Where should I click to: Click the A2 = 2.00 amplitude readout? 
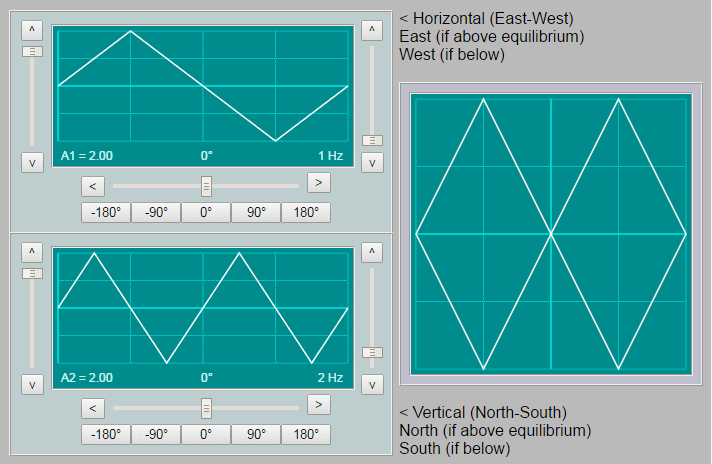click(87, 378)
